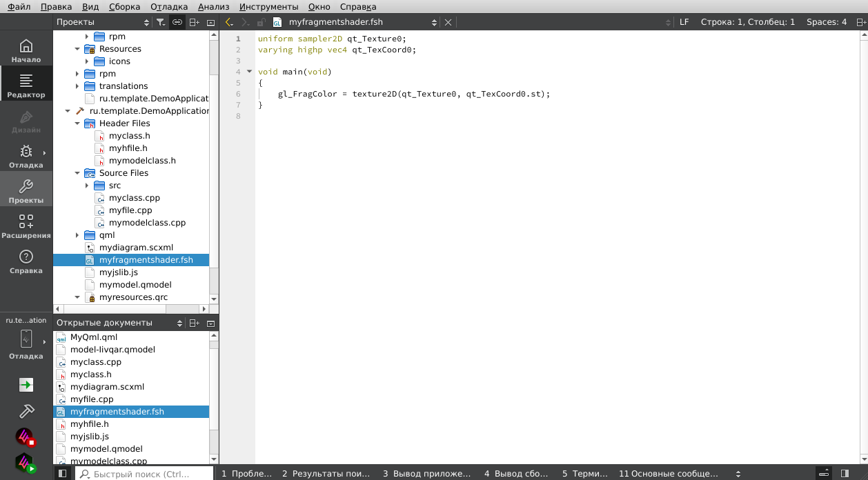
Task: Toggle the right sidebar visibility button
Action: (x=845, y=474)
